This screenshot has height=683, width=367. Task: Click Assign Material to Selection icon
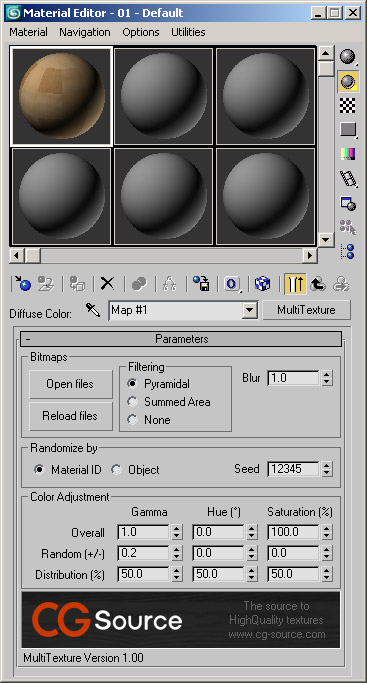click(x=77, y=284)
